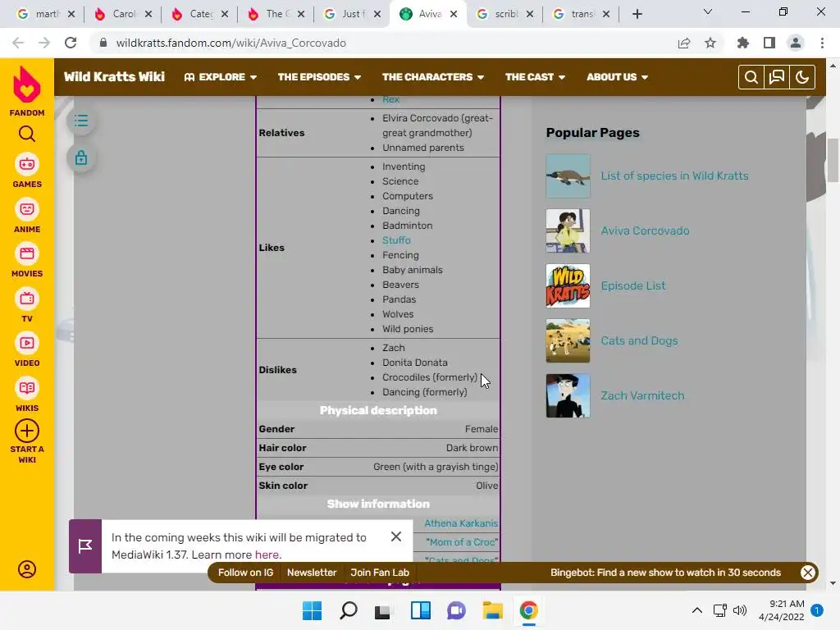Open the Anime section icon
This screenshot has width=840, height=630.
point(27,209)
